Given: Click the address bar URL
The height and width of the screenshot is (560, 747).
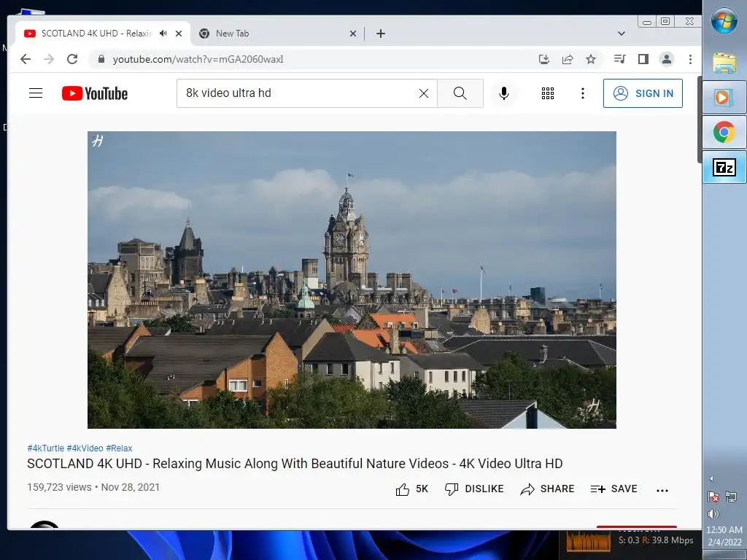Looking at the screenshot, I should click(198, 59).
